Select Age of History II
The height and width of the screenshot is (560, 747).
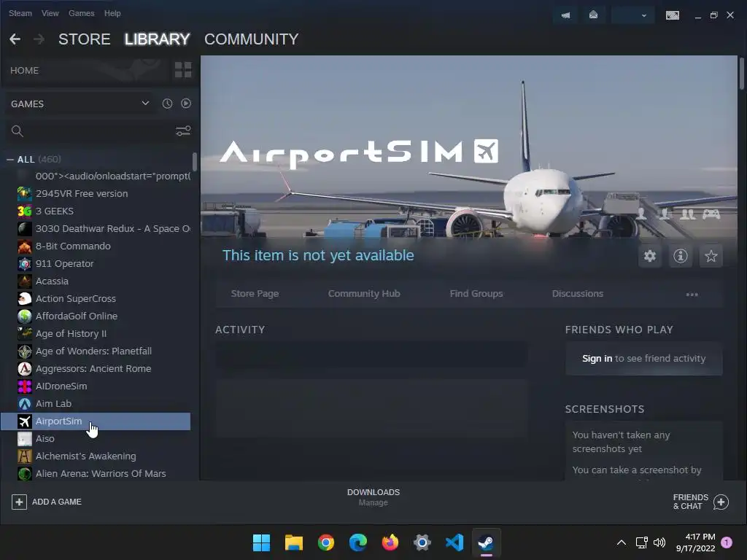[96, 334]
